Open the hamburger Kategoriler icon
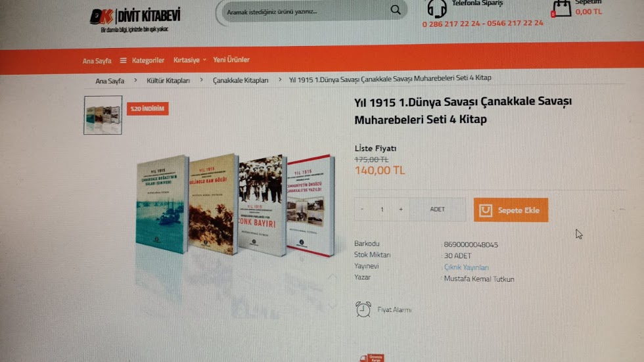The image size is (644, 362). point(123,60)
